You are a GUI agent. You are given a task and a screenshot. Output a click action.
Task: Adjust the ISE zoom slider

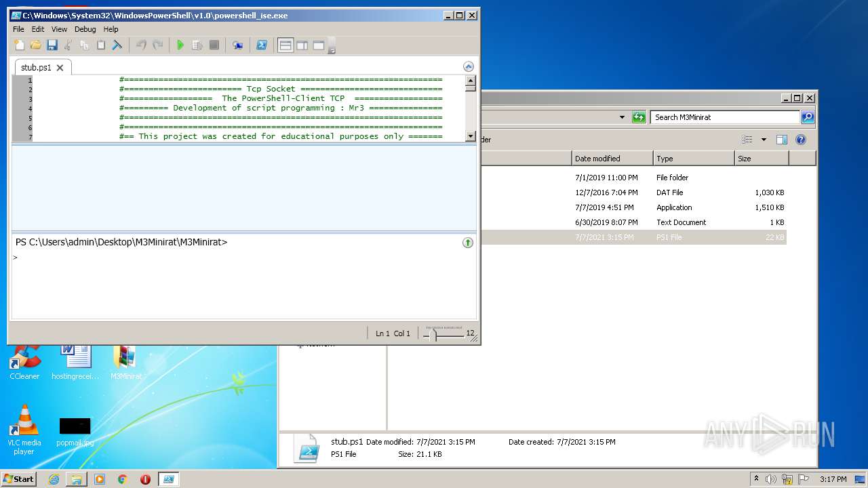(x=435, y=333)
